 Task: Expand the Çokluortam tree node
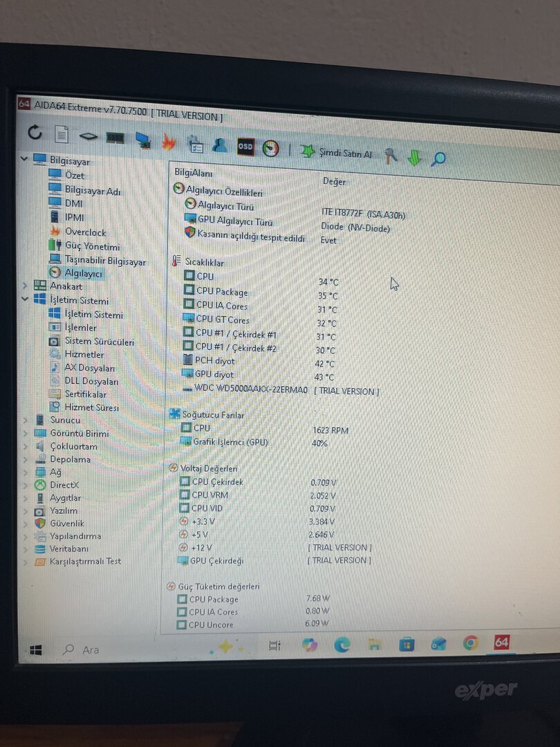[26, 446]
